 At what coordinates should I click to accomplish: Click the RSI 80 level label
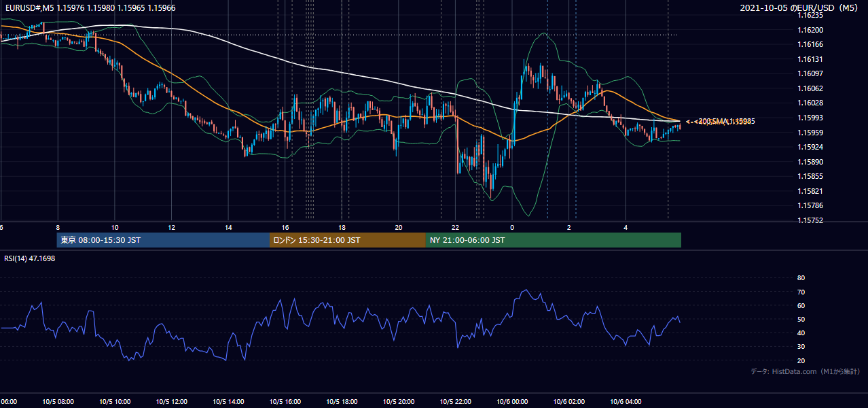click(x=801, y=278)
